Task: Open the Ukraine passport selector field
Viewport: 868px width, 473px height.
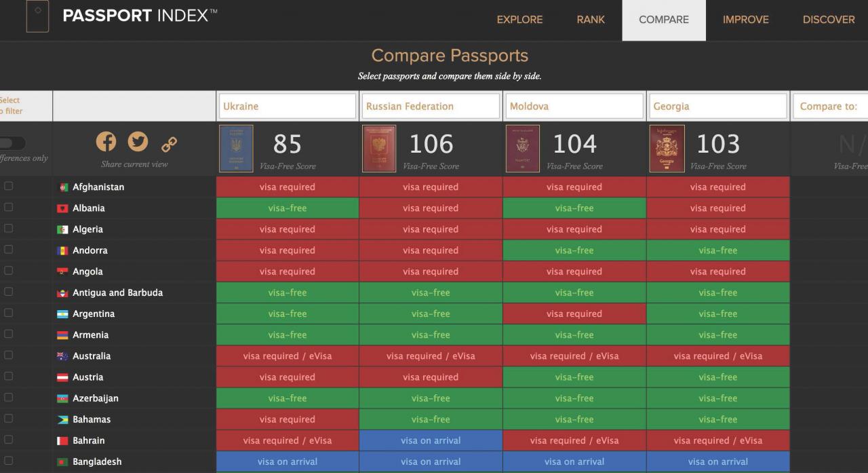Action: (287, 107)
